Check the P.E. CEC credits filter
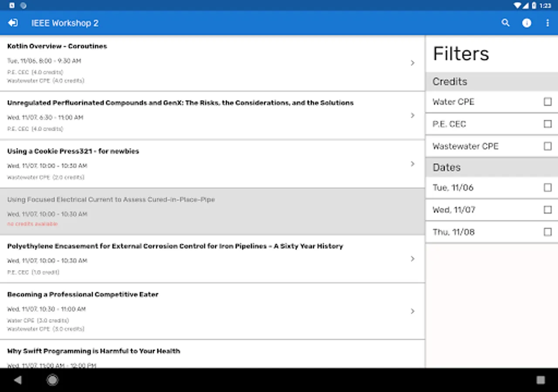The width and height of the screenshot is (558, 392). pos(548,124)
